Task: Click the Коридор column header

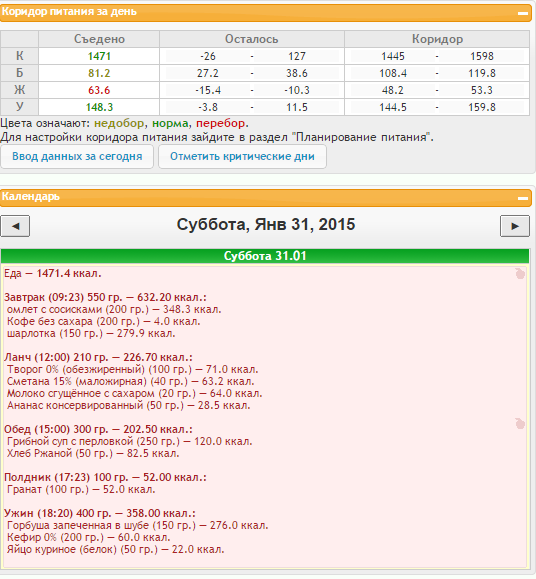Action: 437,39
